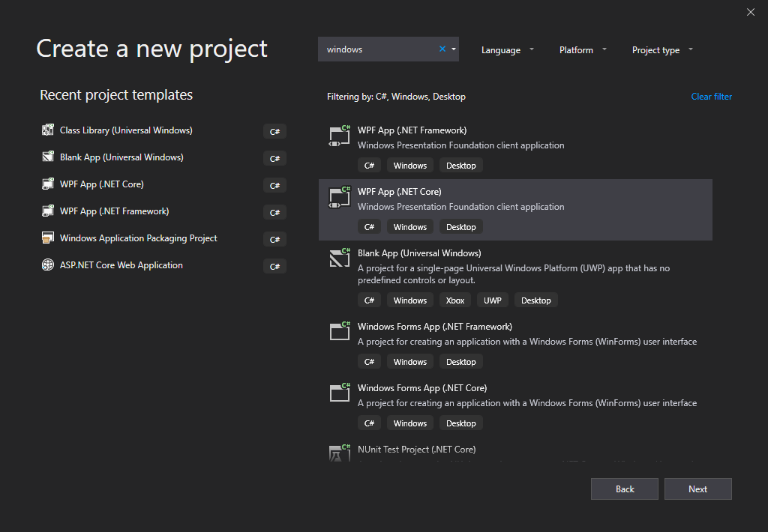This screenshot has width=768, height=532.
Task: Open the Language filter dropdown
Action: click(x=508, y=50)
